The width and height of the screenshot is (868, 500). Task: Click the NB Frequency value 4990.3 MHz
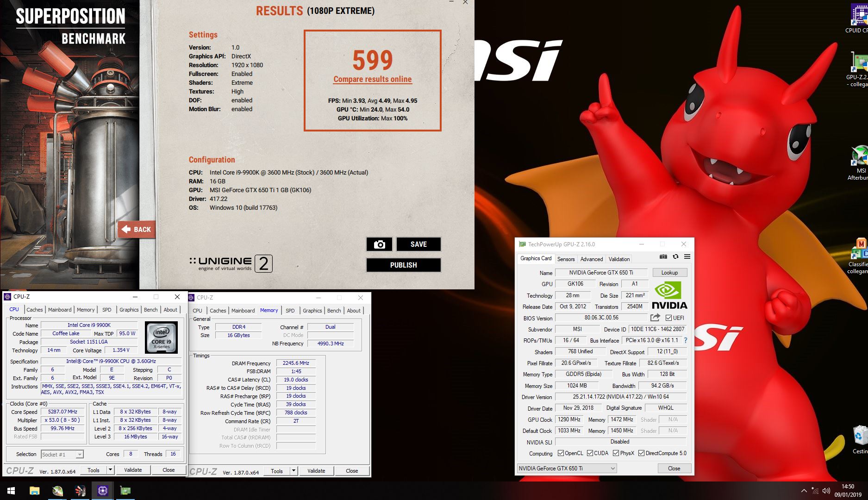331,344
